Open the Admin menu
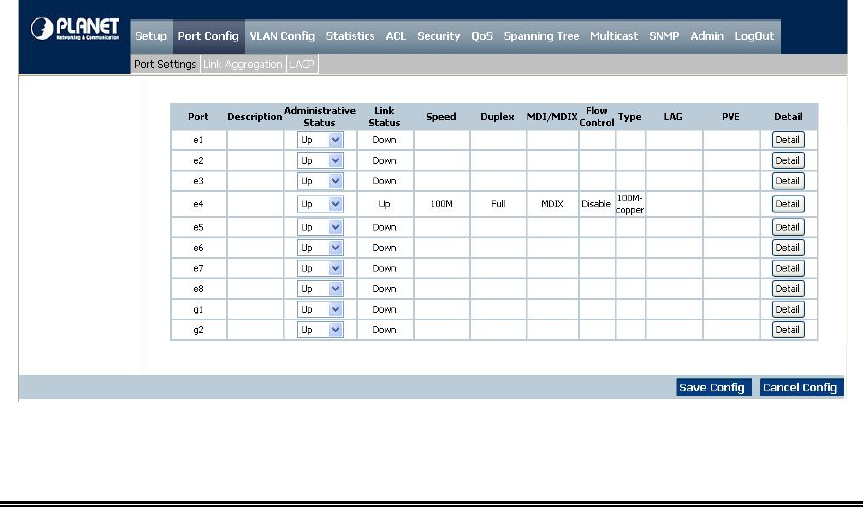 [707, 36]
